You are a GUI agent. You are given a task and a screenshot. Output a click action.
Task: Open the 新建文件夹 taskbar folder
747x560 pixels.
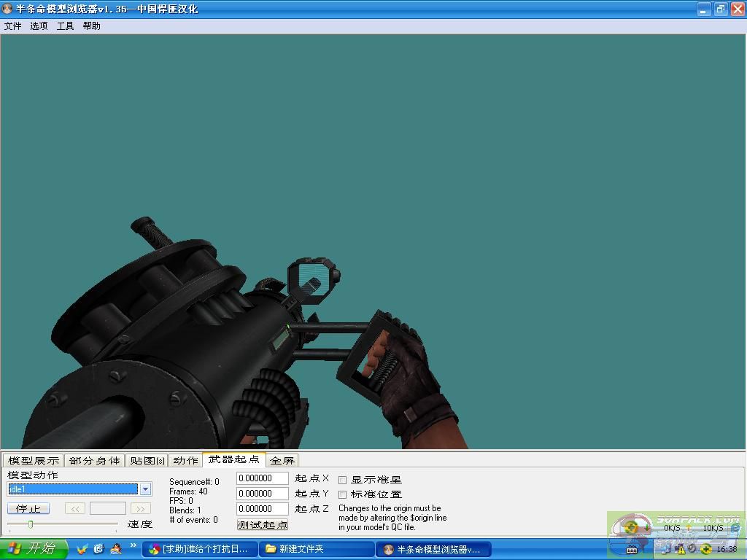coord(316,549)
